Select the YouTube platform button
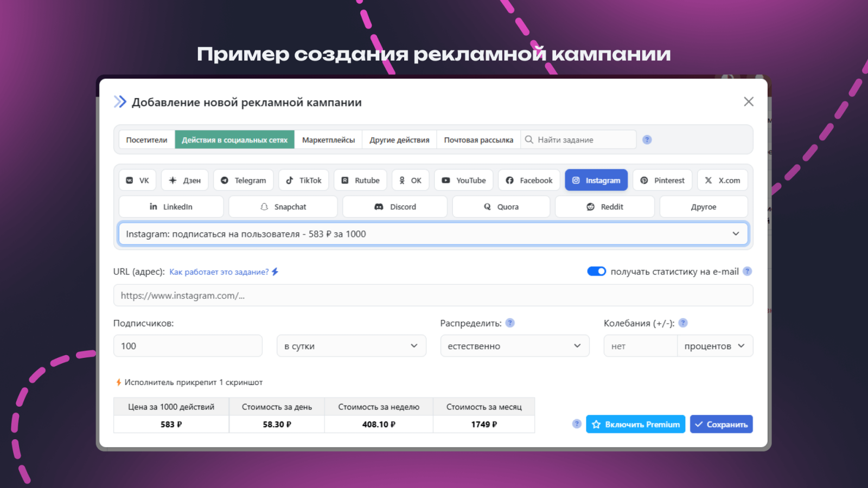This screenshot has width=868, height=488. (464, 181)
